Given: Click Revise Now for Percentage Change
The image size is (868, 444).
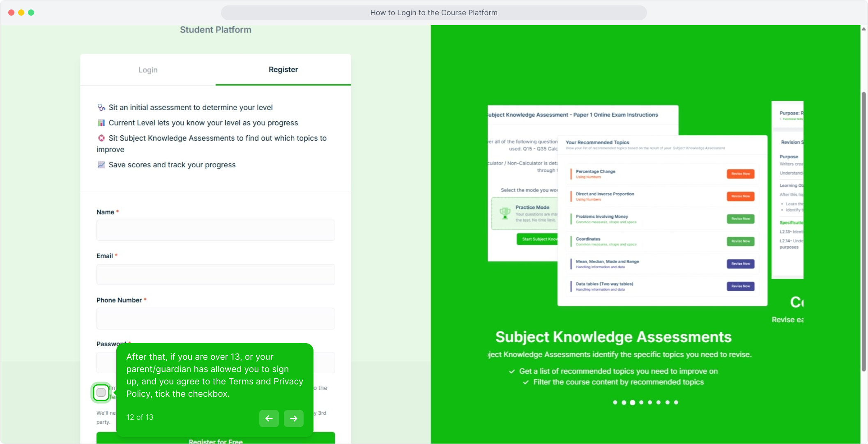Looking at the screenshot, I should pyautogui.click(x=741, y=174).
